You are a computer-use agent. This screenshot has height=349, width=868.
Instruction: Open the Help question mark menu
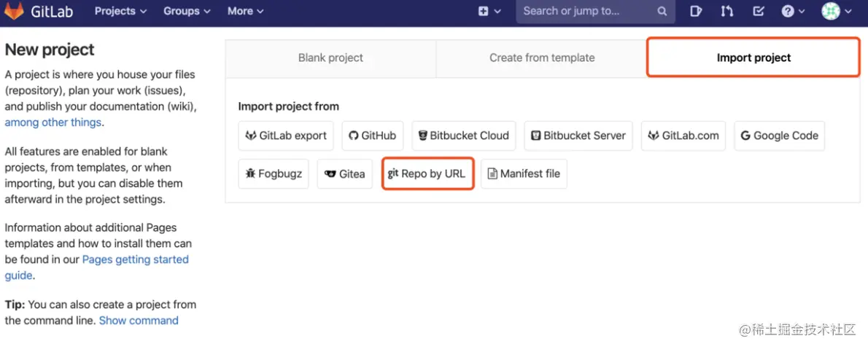(792, 11)
